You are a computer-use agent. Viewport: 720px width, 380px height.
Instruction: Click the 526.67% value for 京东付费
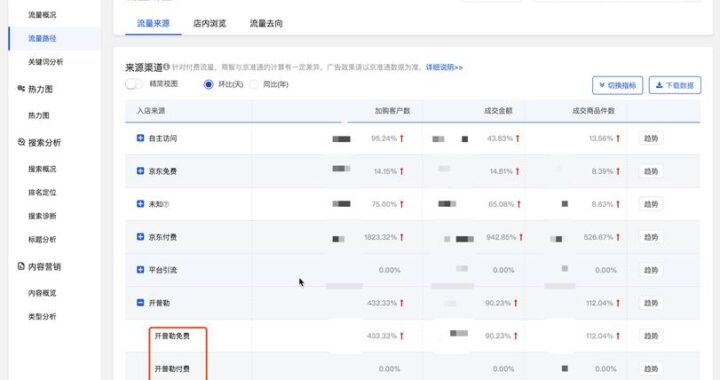(x=598, y=237)
